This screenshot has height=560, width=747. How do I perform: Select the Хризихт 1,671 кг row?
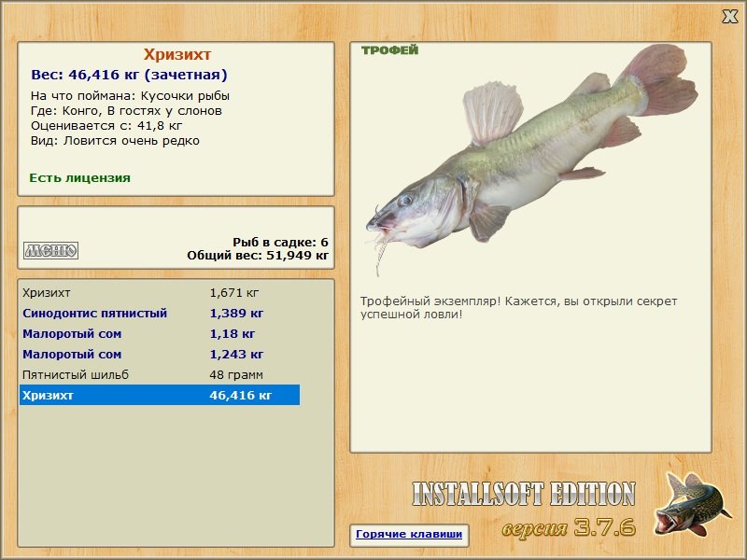(x=160, y=293)
